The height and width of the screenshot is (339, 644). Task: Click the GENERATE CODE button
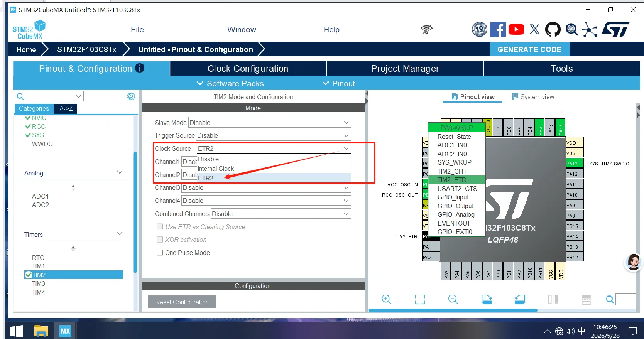pyautogui.click(x=529, y=49)
